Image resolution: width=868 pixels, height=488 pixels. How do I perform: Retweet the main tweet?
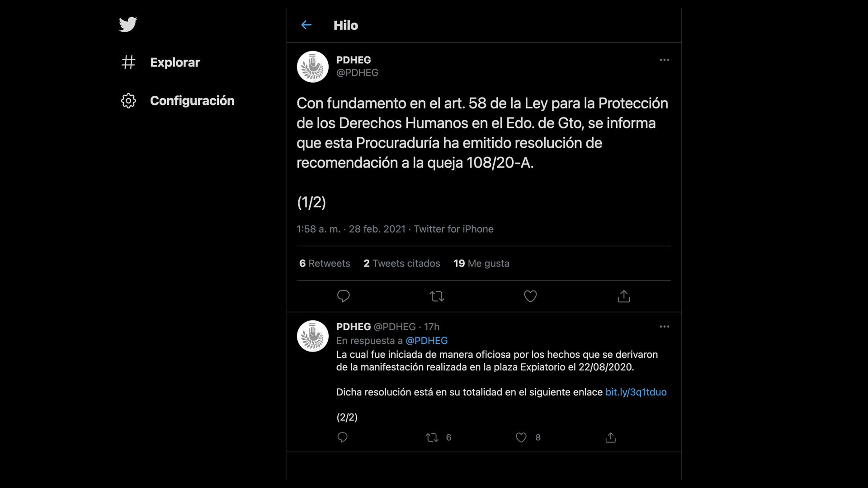(x=437, y=296)
